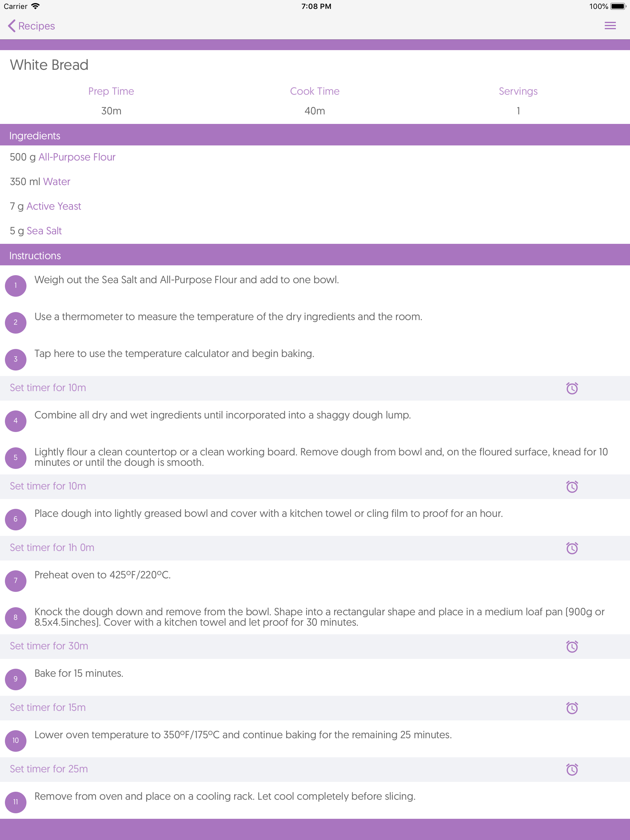Open the All-Purpose Flour ingredient
The width and height of the screenshot is (630, 840).
click(76, 157)
